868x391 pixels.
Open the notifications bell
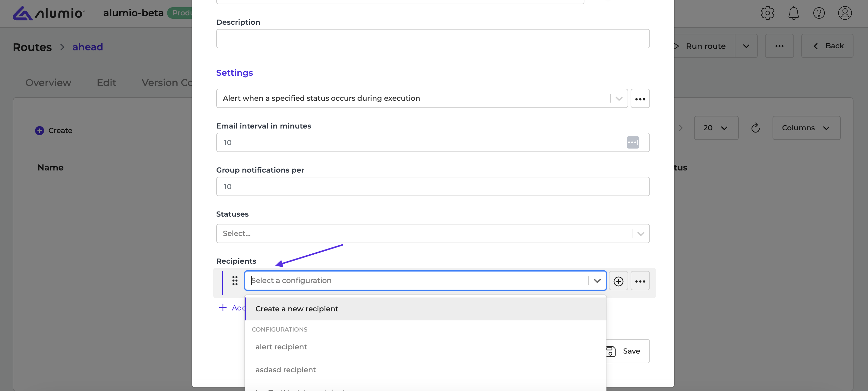click(793, 13)
